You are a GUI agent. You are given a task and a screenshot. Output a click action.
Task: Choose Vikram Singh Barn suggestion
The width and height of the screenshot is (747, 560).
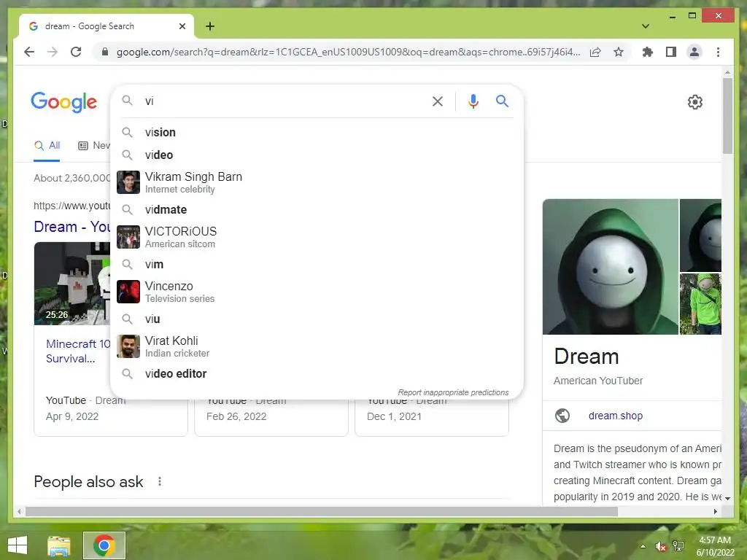(x=317, y=182)
